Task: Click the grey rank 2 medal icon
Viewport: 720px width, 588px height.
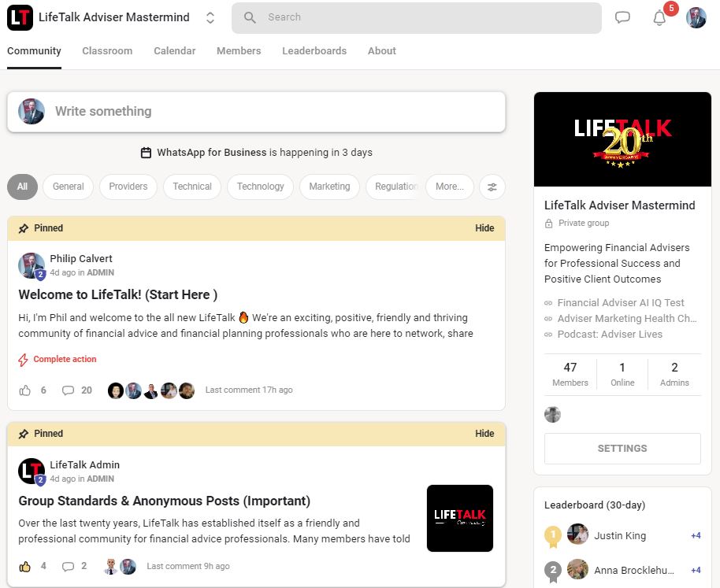Action: click(553, 571)
